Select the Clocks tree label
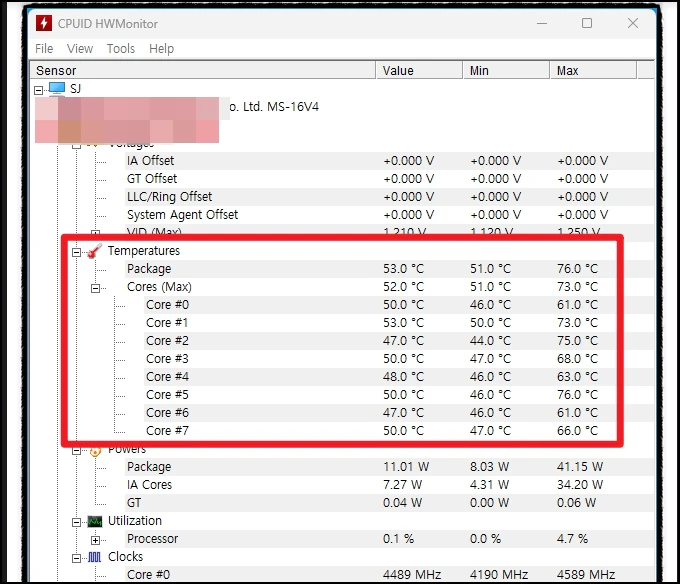This screenshot has height=584, width=680. tap(125, 557)
